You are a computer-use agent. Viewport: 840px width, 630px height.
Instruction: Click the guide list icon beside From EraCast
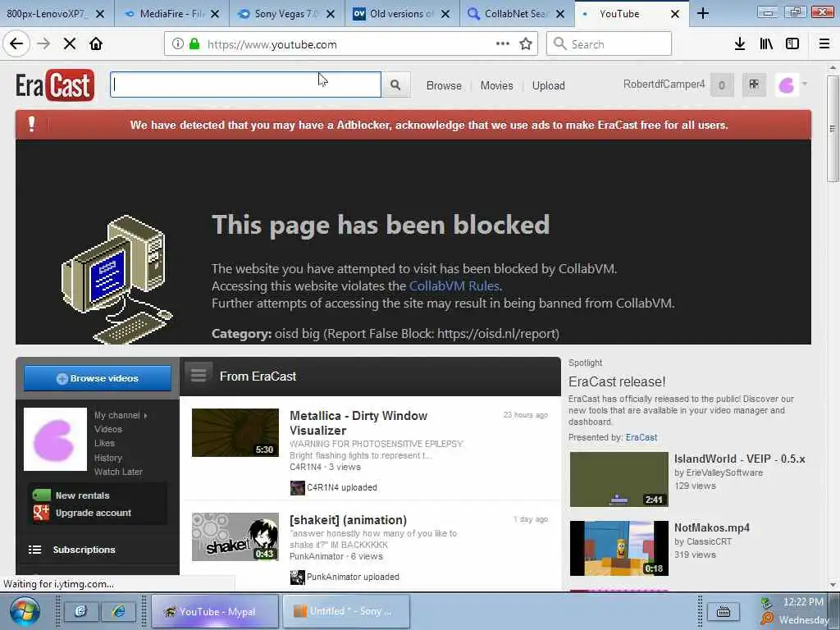point(199,374)
